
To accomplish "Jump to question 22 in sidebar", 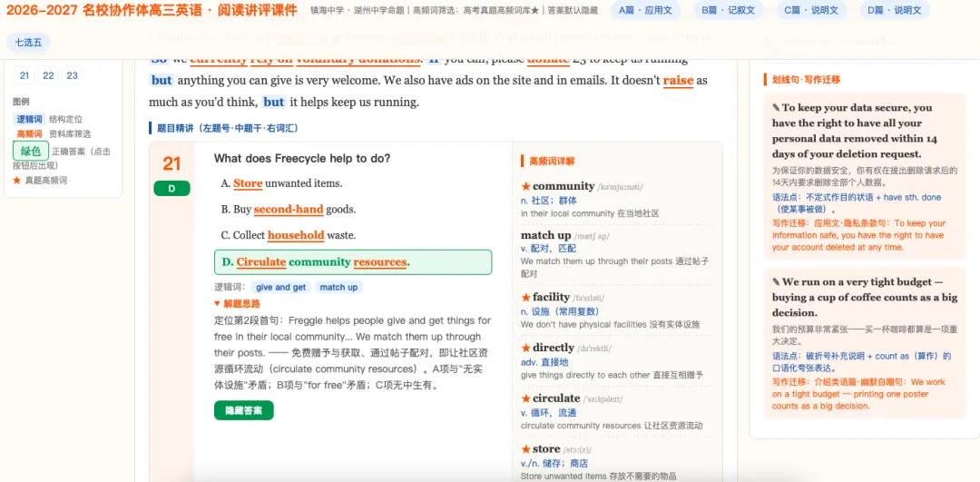I will 48,75.
